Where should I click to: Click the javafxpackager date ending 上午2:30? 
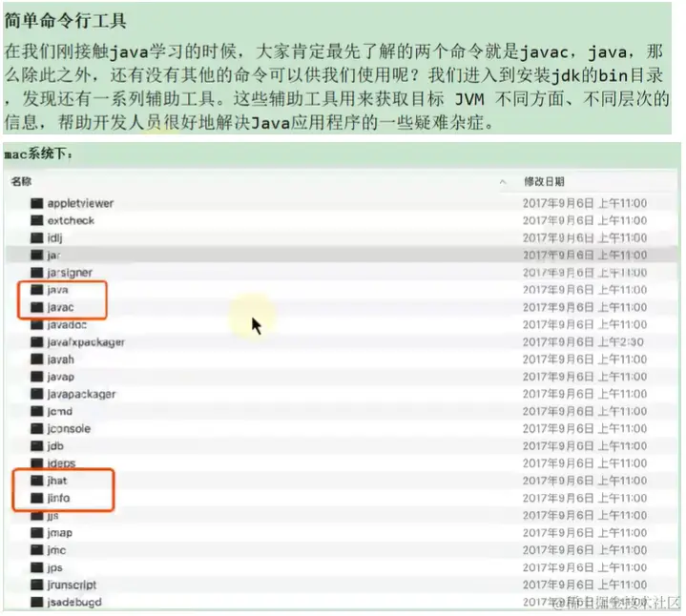583,342
